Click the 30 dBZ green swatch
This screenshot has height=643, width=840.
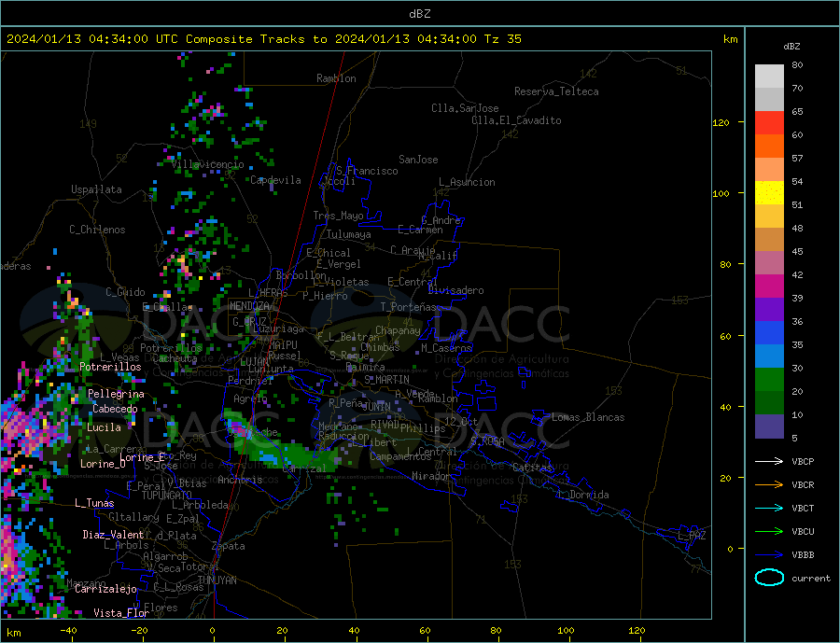click(x=769, y=380)
